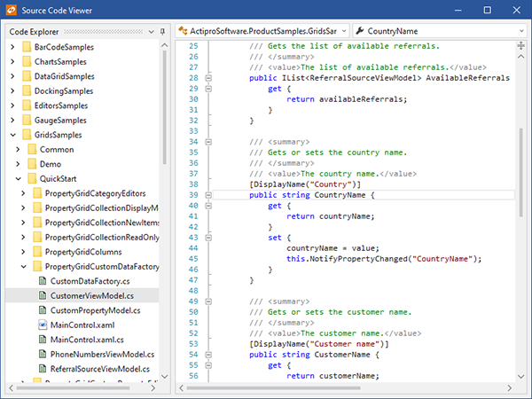The width and height of the screenshot is (532, 399).
Task: Click tree scroll down arrow
Action: [x=165, y=376]
